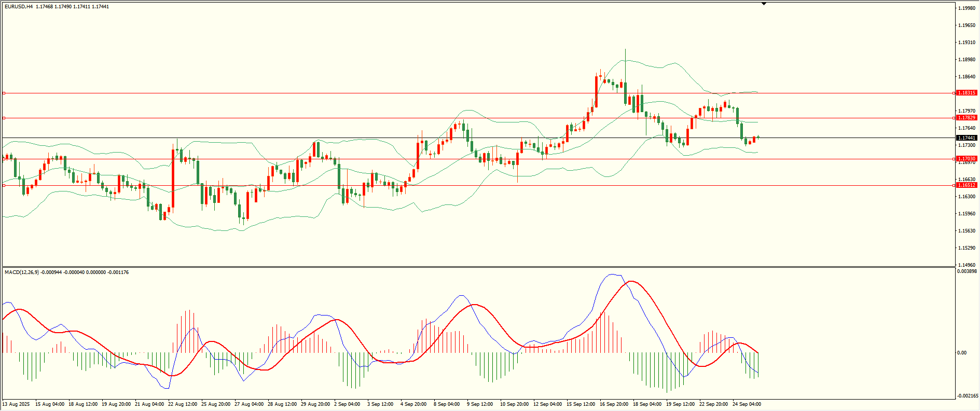Click the 12 Sep 04:00 time label
This screenshot has width=980, height=411.
pyautogui.click(x=548, y=404)
